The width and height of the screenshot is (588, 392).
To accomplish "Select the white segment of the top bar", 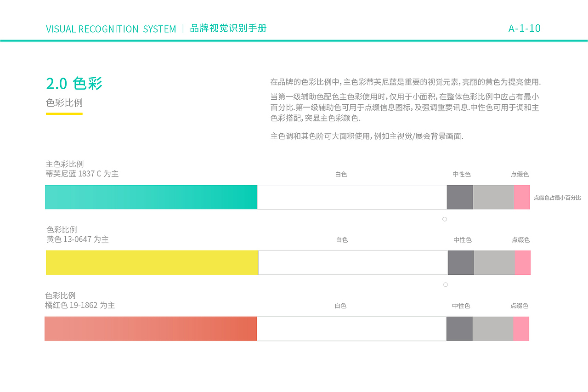I will coord(352,197).
